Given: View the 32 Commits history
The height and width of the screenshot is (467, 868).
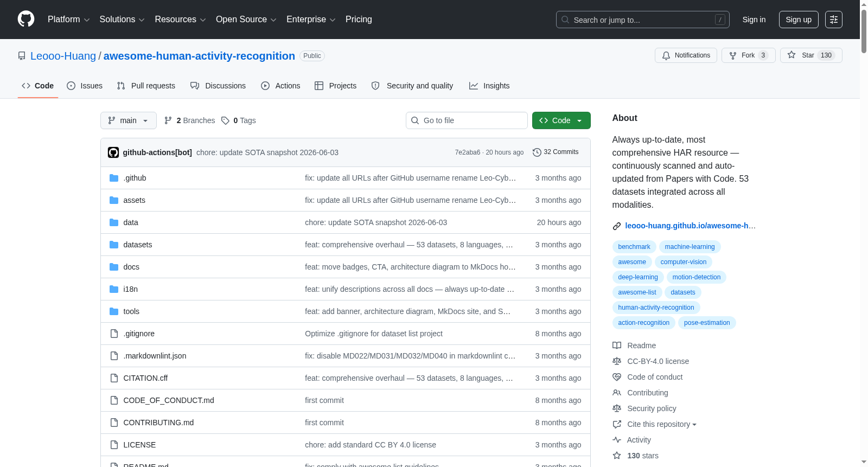Looking at the screenshot, I should tap(556, 152).
